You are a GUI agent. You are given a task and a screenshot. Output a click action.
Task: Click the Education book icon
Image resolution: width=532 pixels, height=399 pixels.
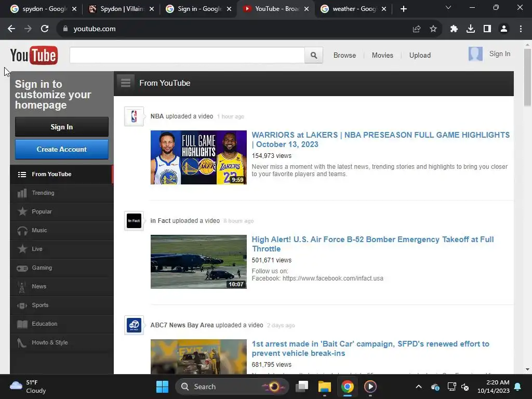[22, 324]
